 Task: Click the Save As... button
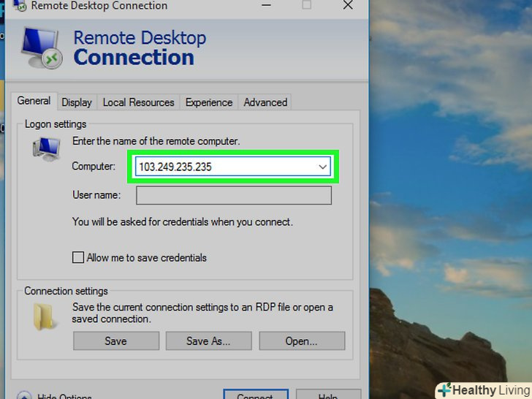coord(209,341)
